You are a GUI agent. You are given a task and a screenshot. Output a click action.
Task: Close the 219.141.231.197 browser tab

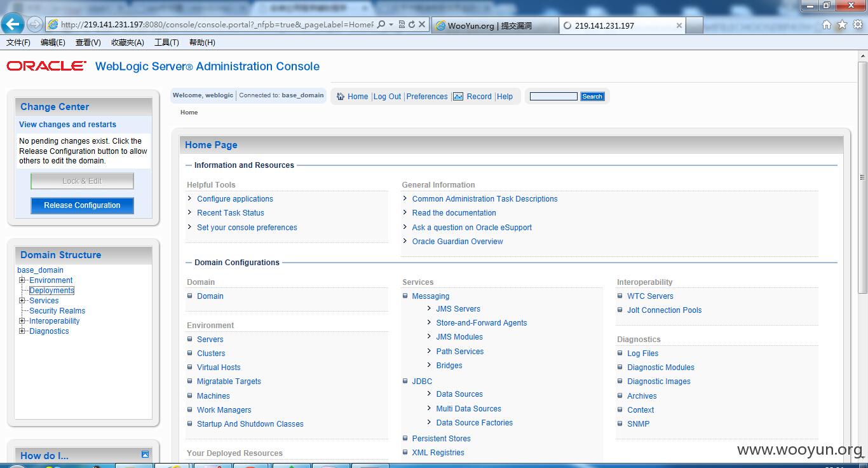[679, 25]
